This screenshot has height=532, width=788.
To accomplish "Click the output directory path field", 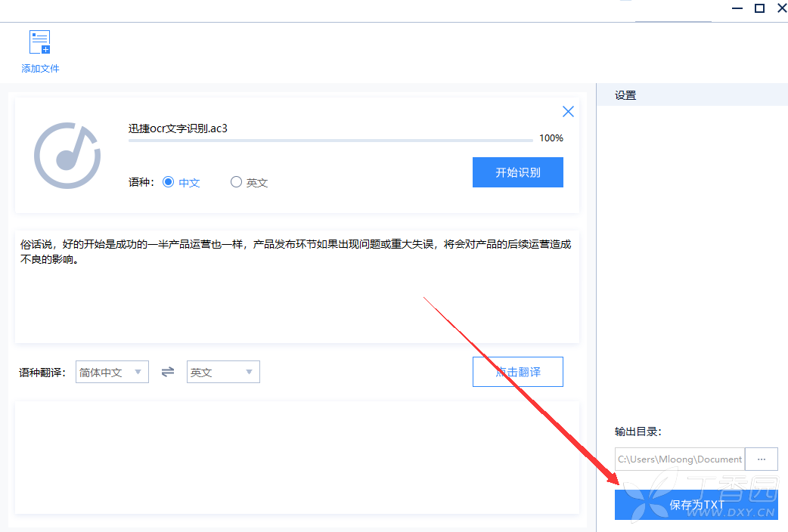I will pos(679,459).
